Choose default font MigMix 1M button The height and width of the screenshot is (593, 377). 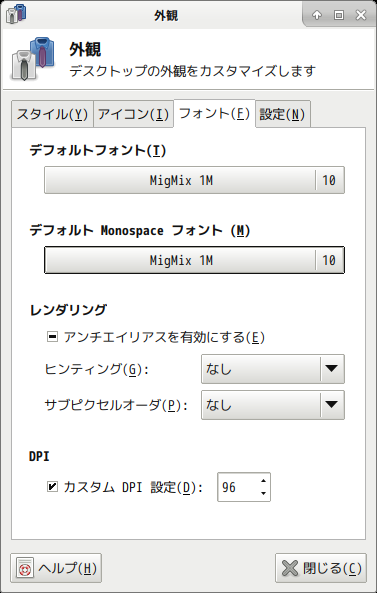[x=194, y=180]
